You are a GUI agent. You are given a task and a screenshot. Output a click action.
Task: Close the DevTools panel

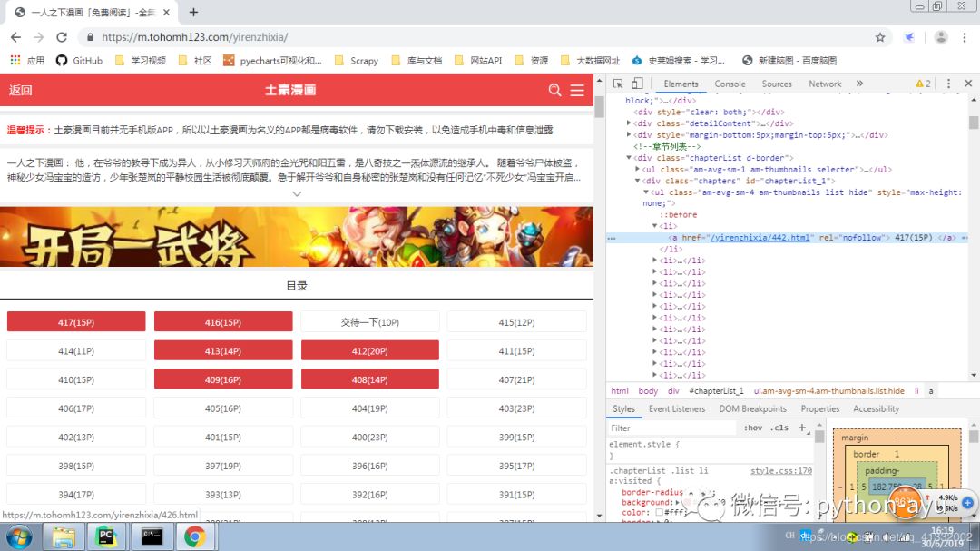[x=968, y=84]
